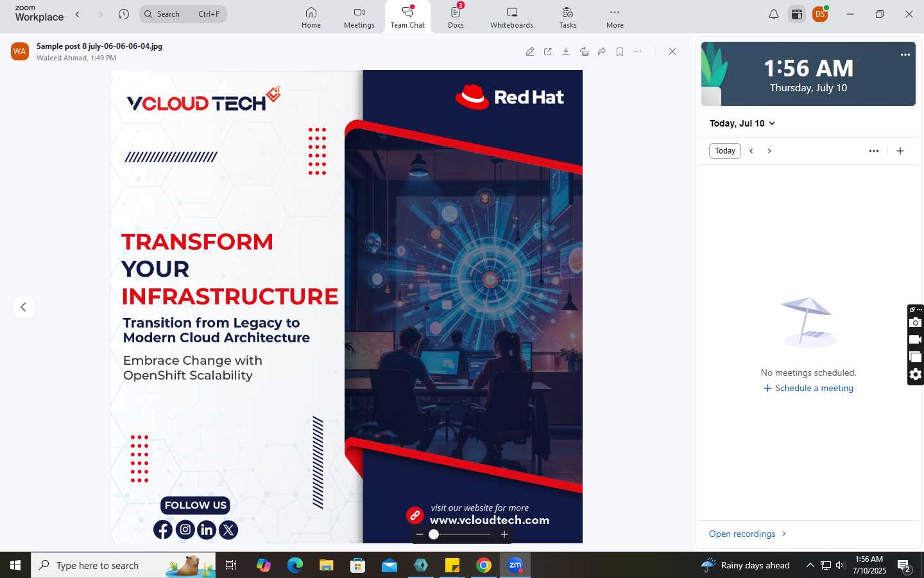Download the image
This screenshot has height=578, width=924.
tap(566, 51)
